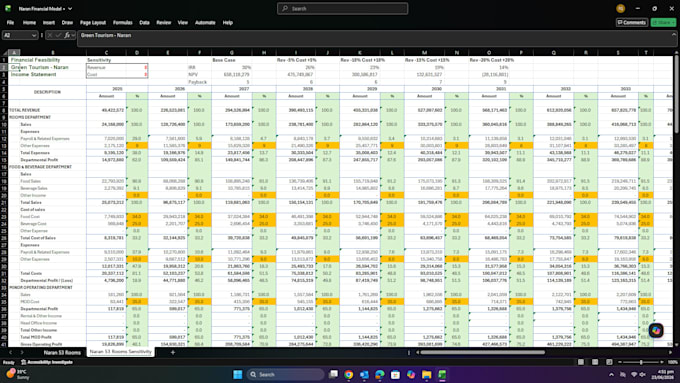Select the Naran 53 Rooms Sensitivity sheet tab
Screen dimensions: 680x383
point(121,352)
